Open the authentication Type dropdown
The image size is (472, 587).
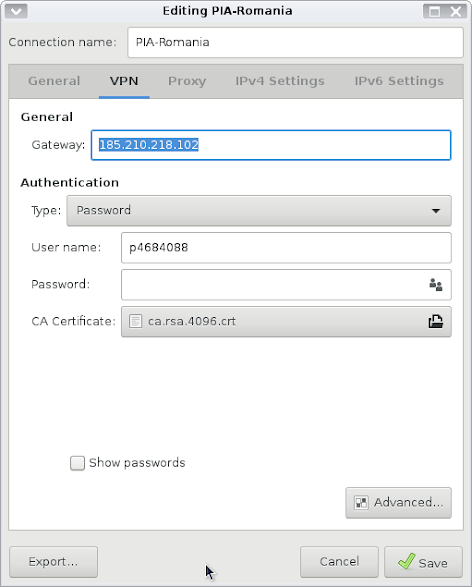point(259,211)
